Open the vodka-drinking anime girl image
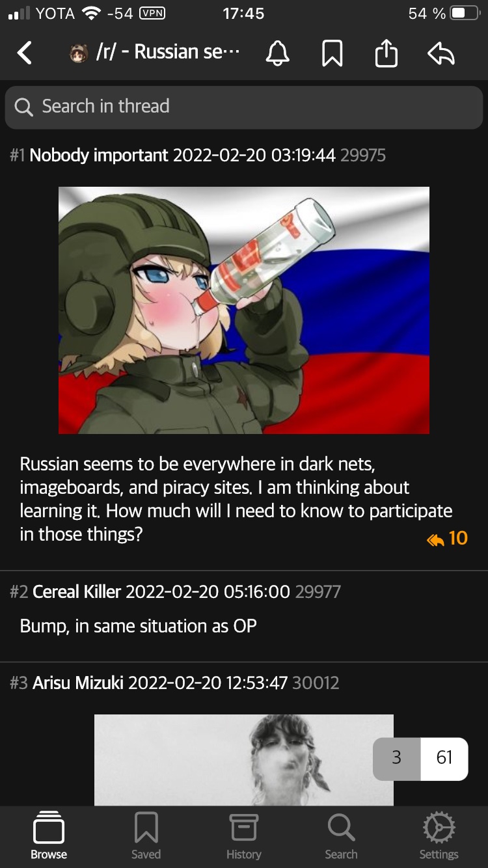The image size is (488, 868). (x=244, y=310)
